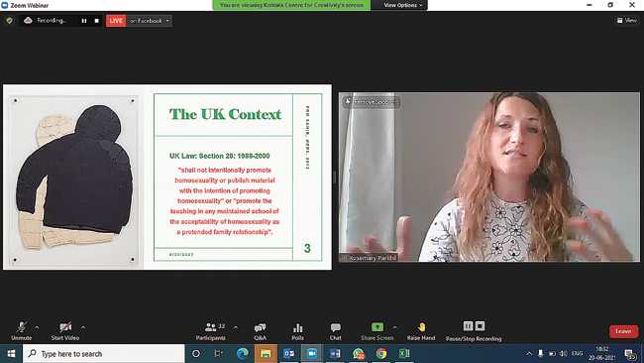The height and width of the screenshot is (363, 644).
Task: Open the volume control in the tray
Action: pos(564,353)
